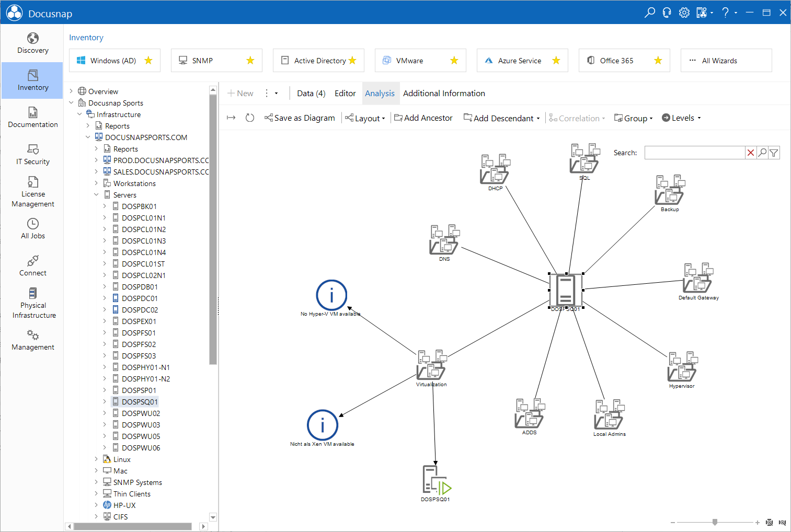
Task: Switch to the Editor tab
Action: point(345,94)
